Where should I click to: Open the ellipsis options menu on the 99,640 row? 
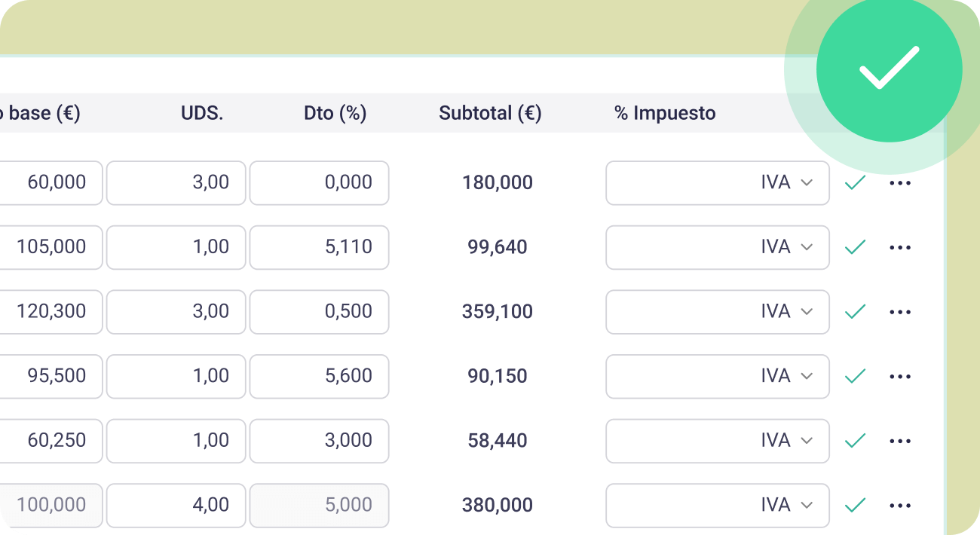(x=900, y=247)
